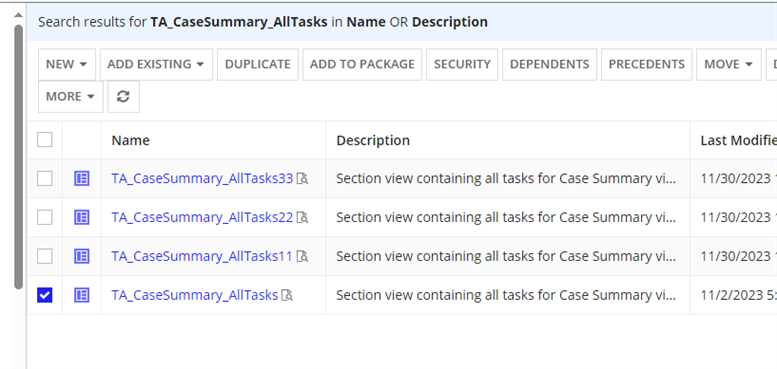
Task: Click the vertical scrollbar thumb
Action: pyautogui.click(x=18, y=156)
